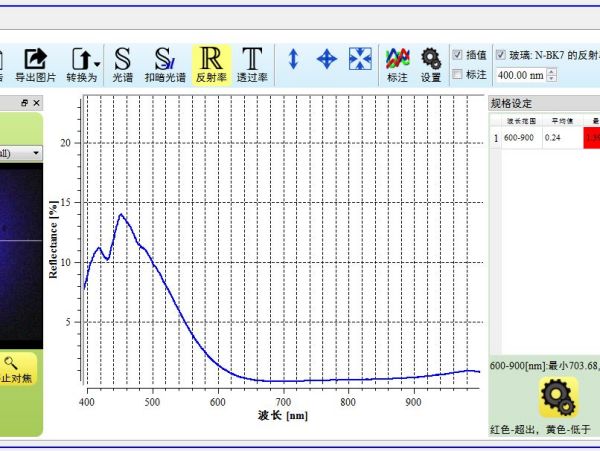This screenshot has width=600, height=451.
Task: Click the 400.00 nm wavelength stepper arrows
Action: [552, 75]
